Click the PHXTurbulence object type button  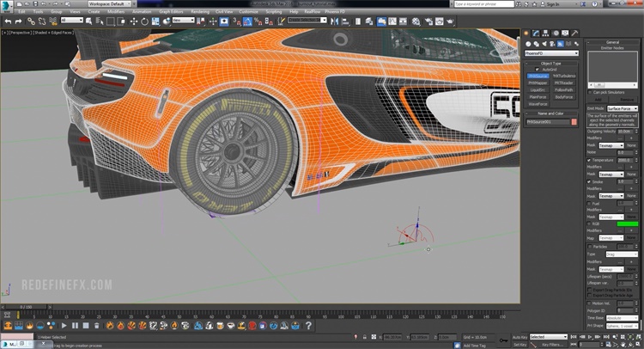(x=564, y=76)
